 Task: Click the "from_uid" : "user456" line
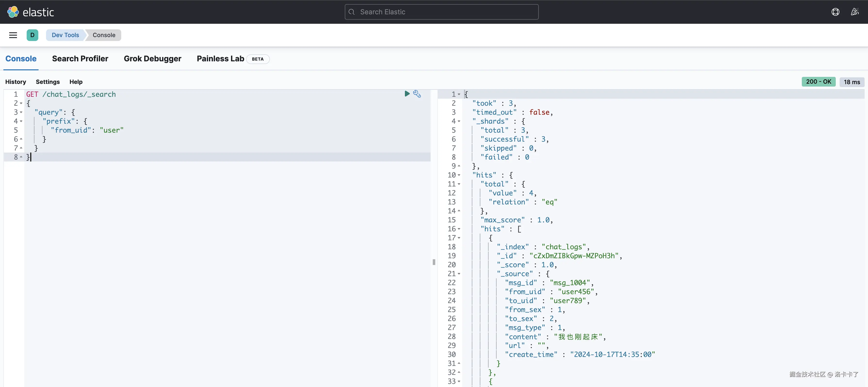point(551,292)
